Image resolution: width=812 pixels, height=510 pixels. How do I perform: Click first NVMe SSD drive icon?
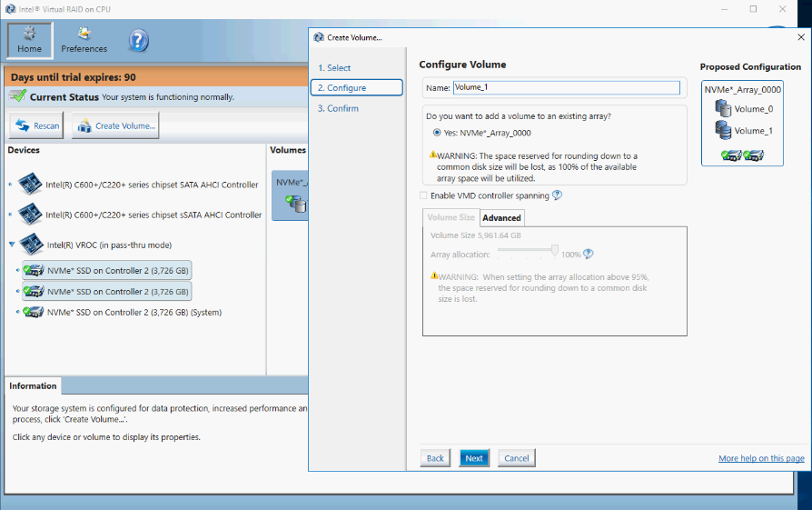pyautogui.click(x=34, y=270)
